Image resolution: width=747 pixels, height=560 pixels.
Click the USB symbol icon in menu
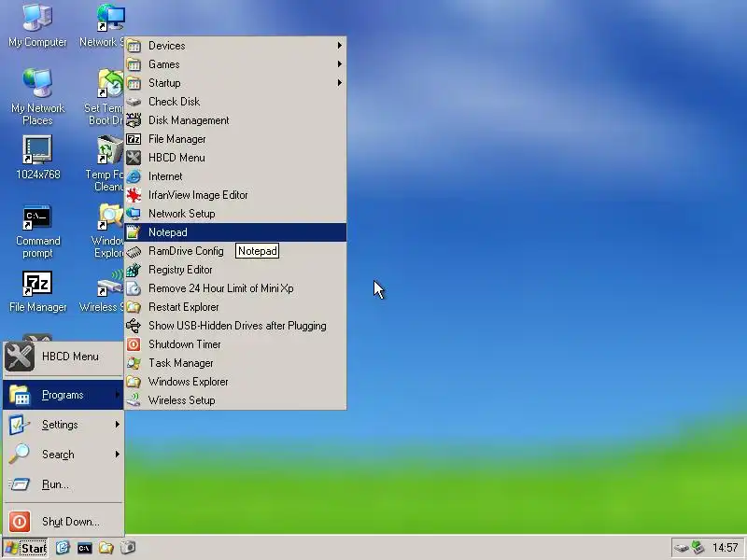point(134,326)
